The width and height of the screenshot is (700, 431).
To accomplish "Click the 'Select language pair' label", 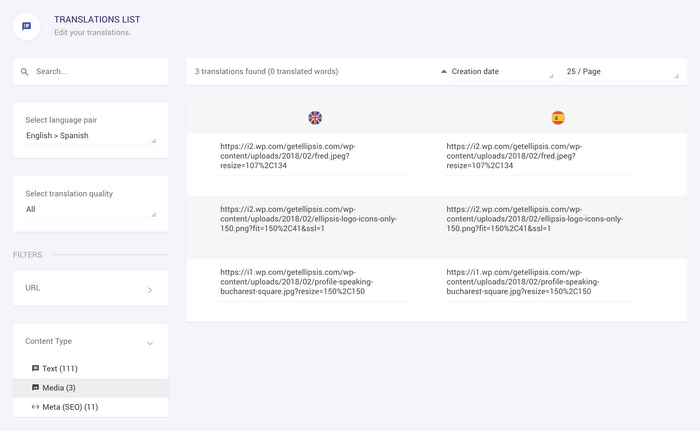I will tap(61, 120).
